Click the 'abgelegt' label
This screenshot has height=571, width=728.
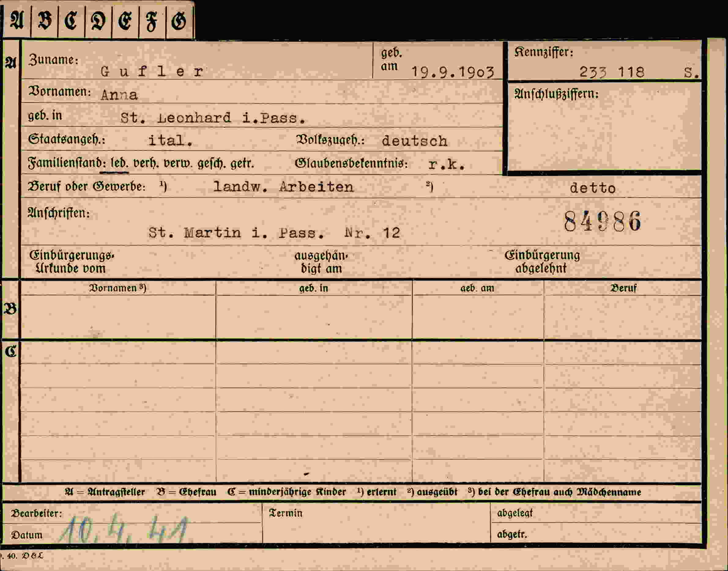[x=515, y=513]
